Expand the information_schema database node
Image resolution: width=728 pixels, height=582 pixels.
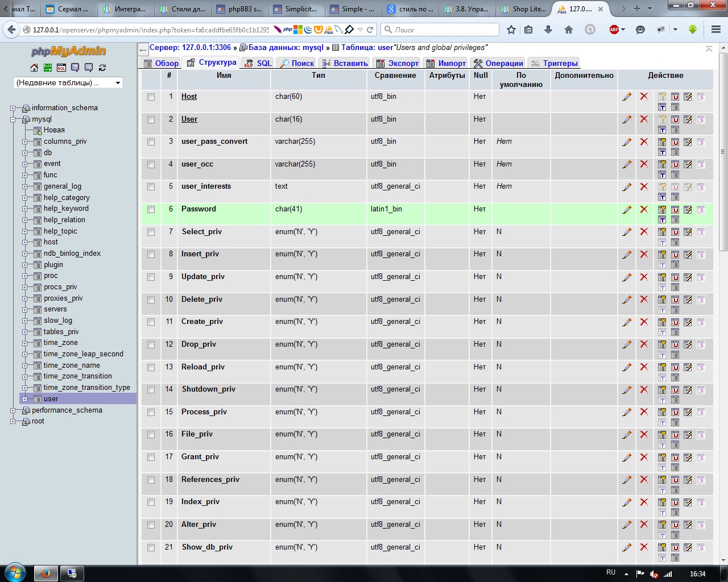click(13, 108)
